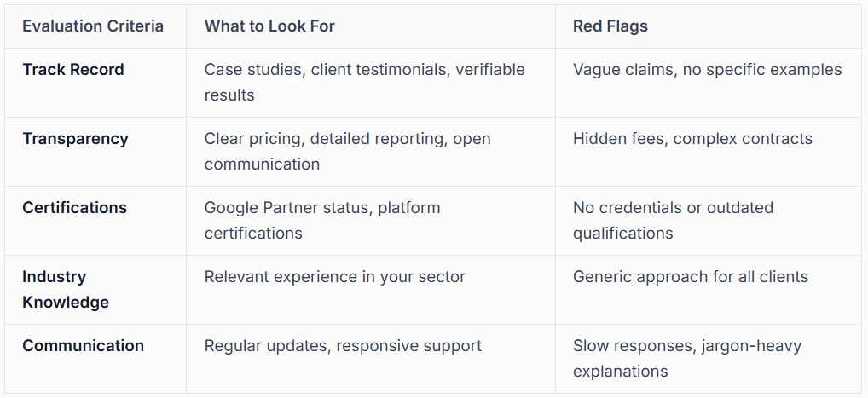Click "Generic approach for all clients" cell
Screen dimensions: 868x398
click(690, 277)
